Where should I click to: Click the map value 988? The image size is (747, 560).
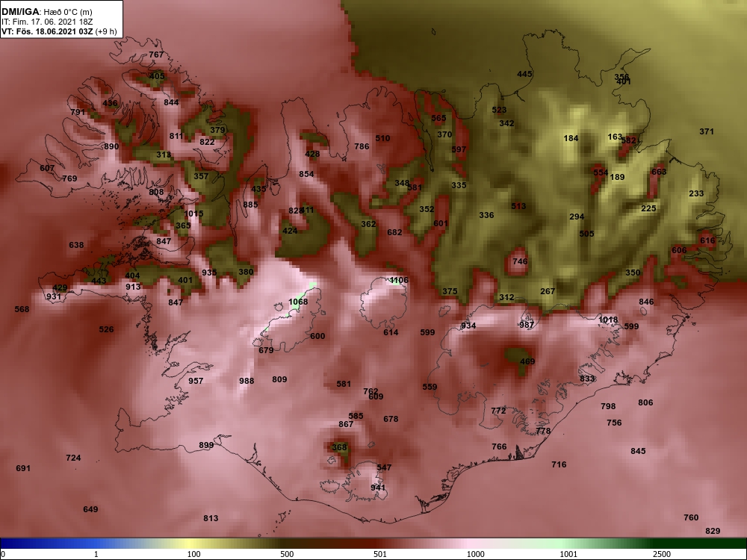point(247,381)
